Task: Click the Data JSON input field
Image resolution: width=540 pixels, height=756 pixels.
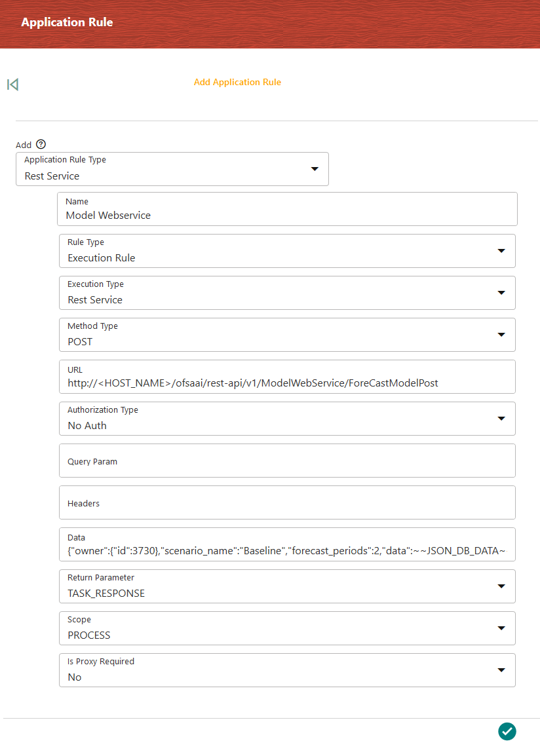Action: [287, 544]
